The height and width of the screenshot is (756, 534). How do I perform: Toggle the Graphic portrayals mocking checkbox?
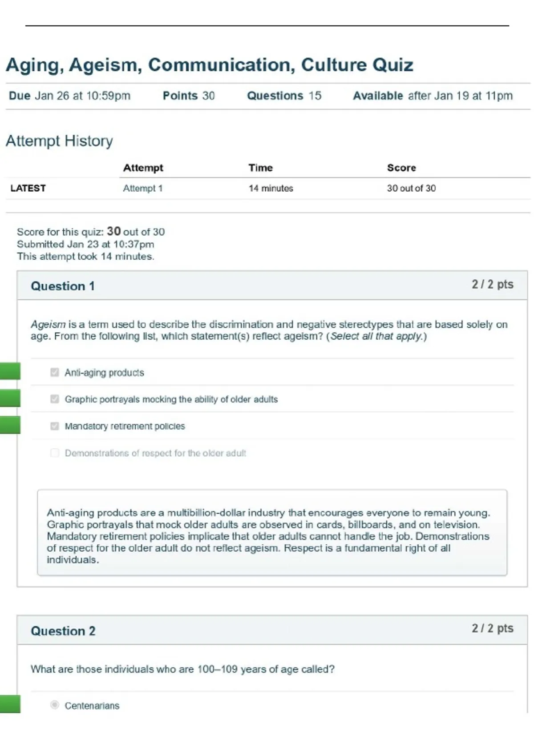(x=55, y=399)
